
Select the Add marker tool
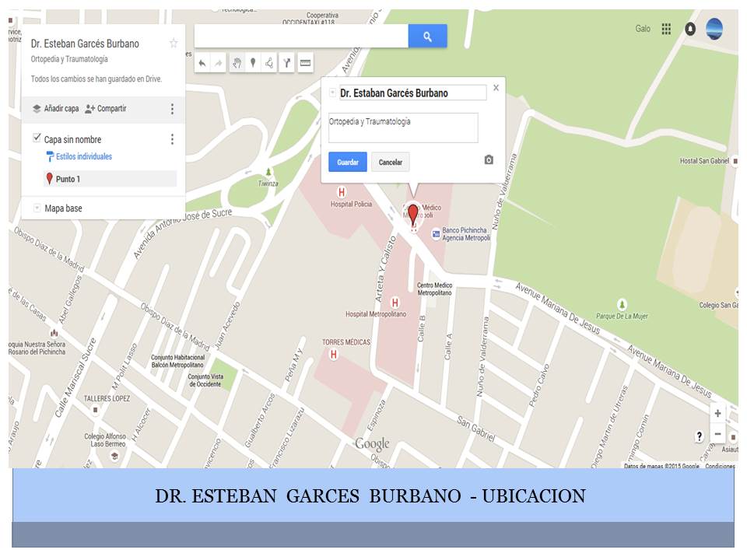tap(254, 63)
